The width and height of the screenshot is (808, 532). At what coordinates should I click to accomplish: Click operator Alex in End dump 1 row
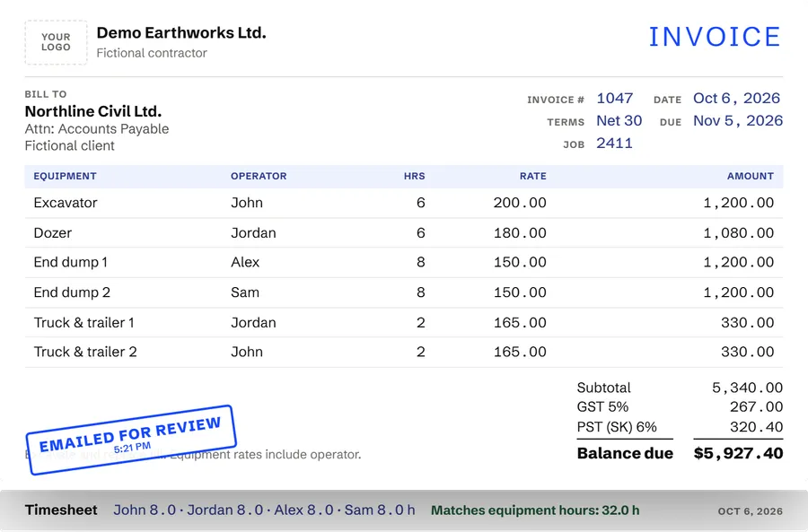tap(245, 262)
